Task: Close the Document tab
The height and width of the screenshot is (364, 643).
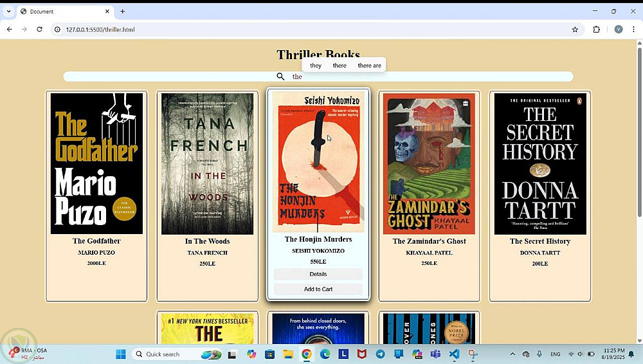Action: 107,12
